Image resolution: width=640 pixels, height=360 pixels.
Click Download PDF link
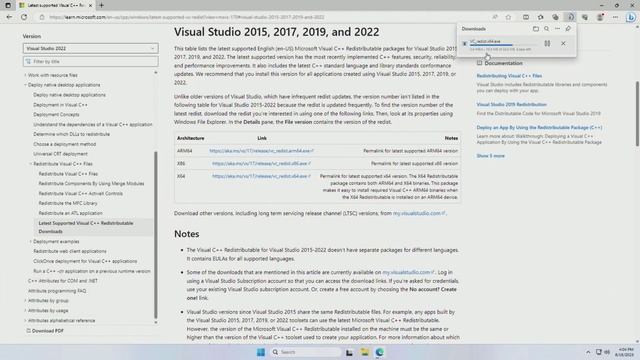tap(45, 331)
